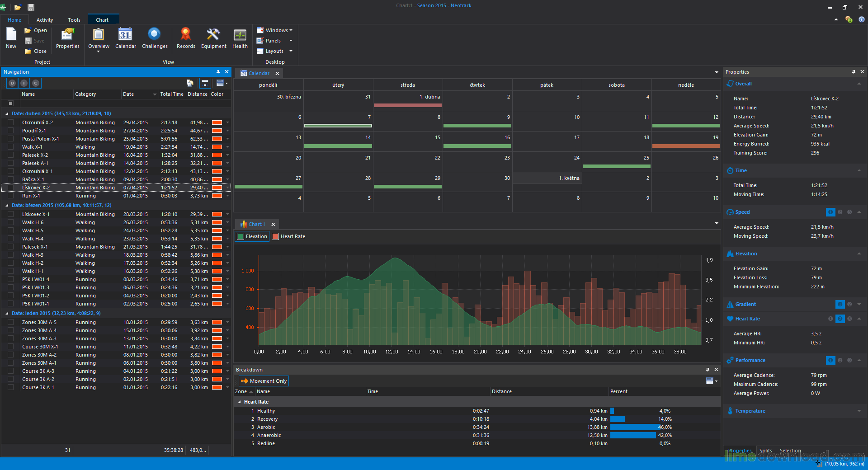Open the Equipment view

213,38
